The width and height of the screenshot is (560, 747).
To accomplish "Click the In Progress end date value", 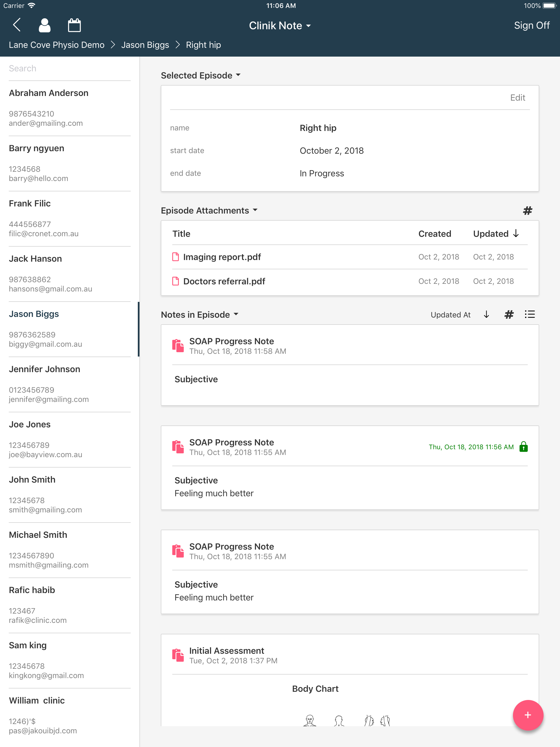I will pyautogui.click(x=322, y=173).
